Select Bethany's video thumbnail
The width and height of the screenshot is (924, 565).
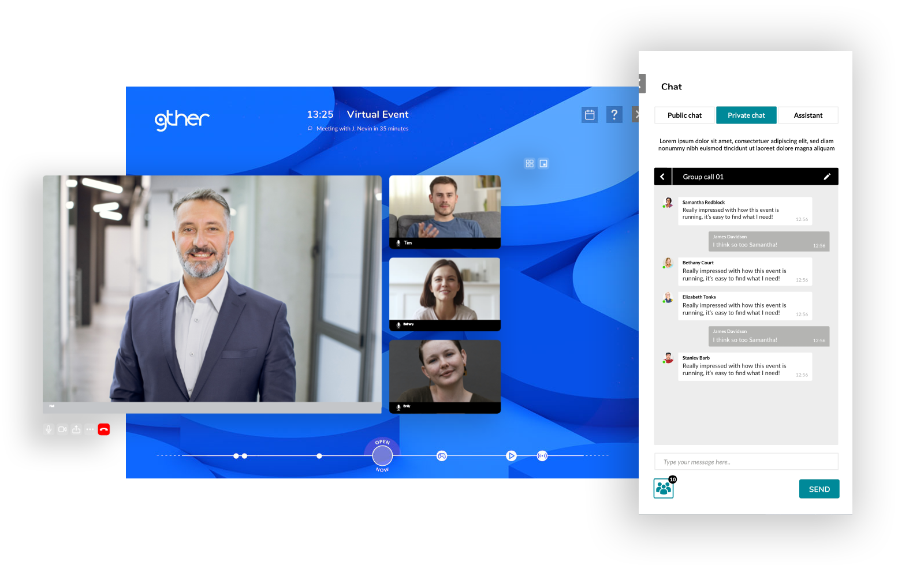(x=445, y=294)
